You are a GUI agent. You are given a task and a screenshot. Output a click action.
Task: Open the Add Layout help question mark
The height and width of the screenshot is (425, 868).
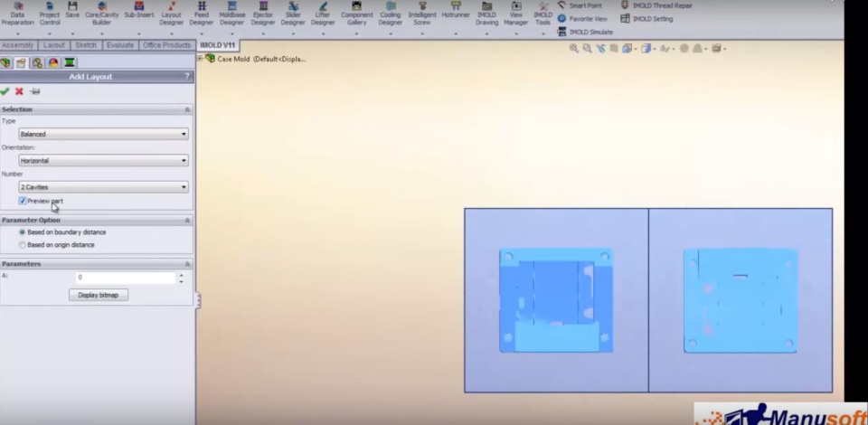[x=187, y=76]
